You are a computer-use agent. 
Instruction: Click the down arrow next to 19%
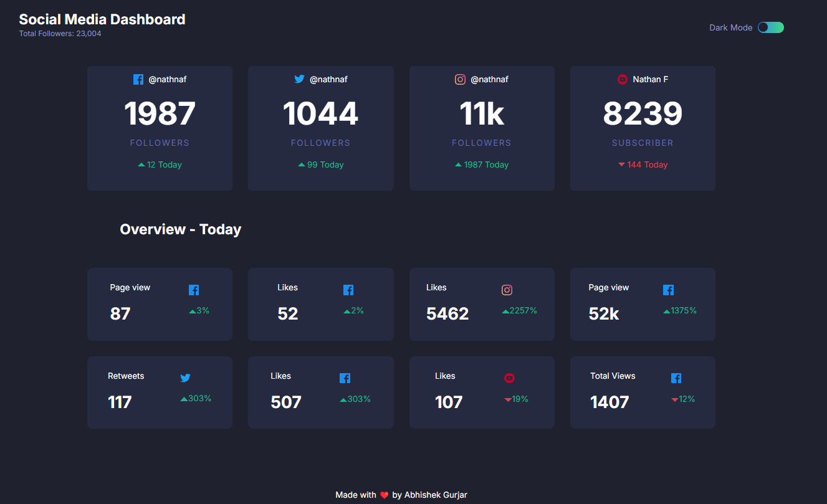508,399
